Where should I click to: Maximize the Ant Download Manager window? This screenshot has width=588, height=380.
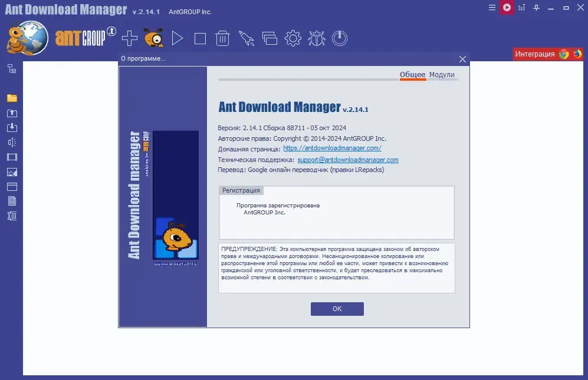[566, 8]
